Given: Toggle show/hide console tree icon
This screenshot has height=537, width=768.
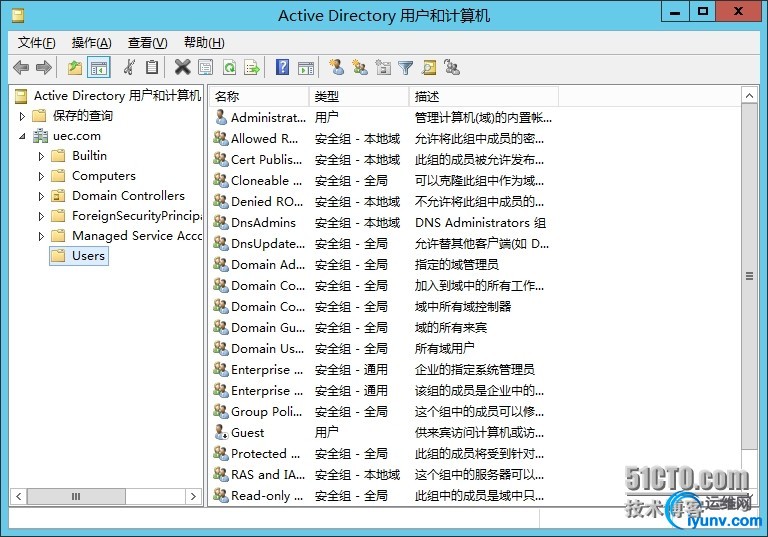Looking at the screenshot, I should click(98, 67).
